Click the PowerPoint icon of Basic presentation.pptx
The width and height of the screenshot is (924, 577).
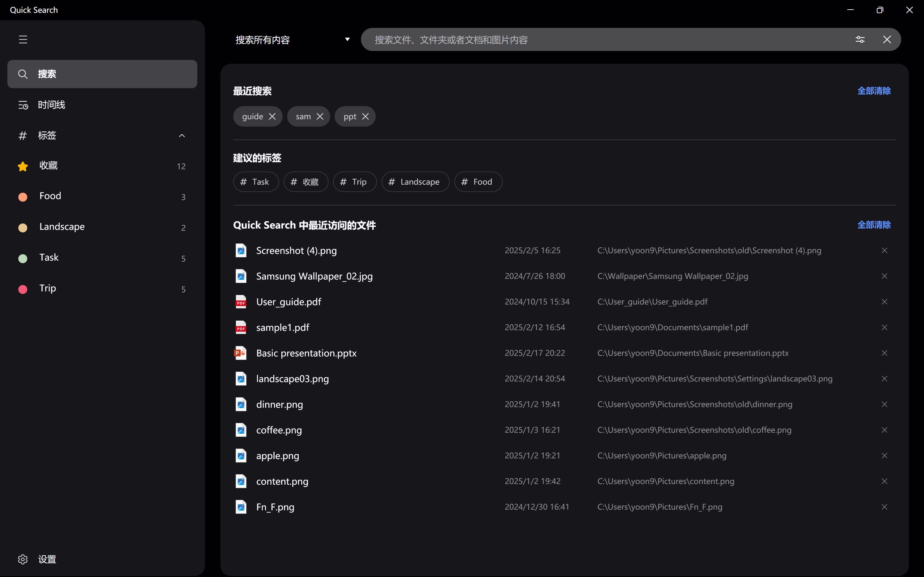(241, 353)
